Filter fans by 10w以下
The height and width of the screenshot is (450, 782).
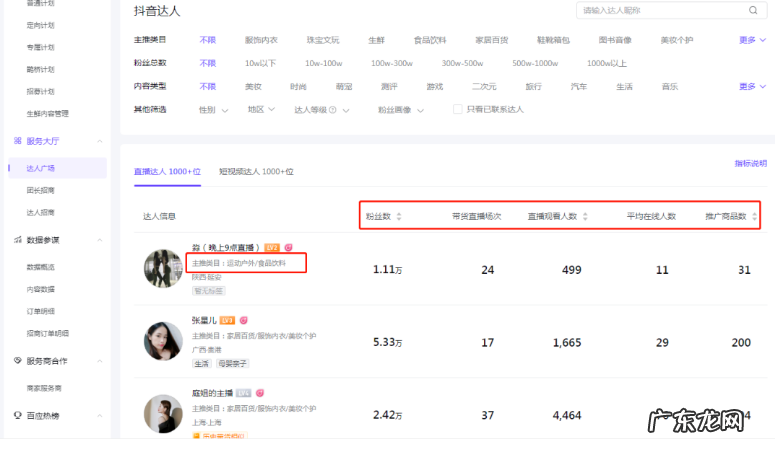[x=260, y=63]
